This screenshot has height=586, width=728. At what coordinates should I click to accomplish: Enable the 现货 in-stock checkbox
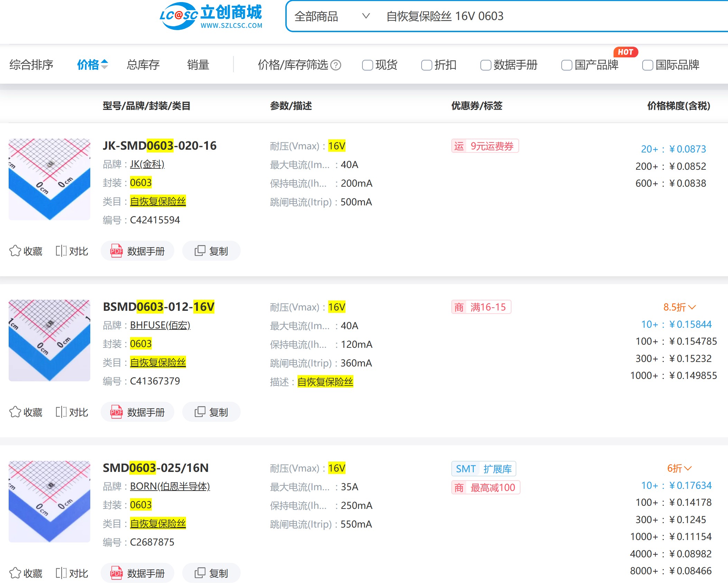[367, 65]
